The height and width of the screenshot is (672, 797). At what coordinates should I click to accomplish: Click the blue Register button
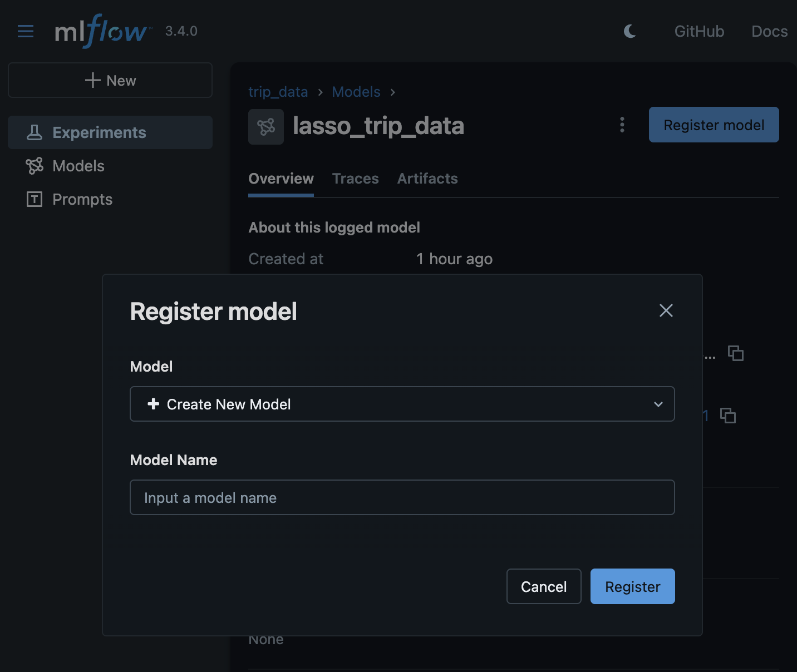[x=632, y=586]
